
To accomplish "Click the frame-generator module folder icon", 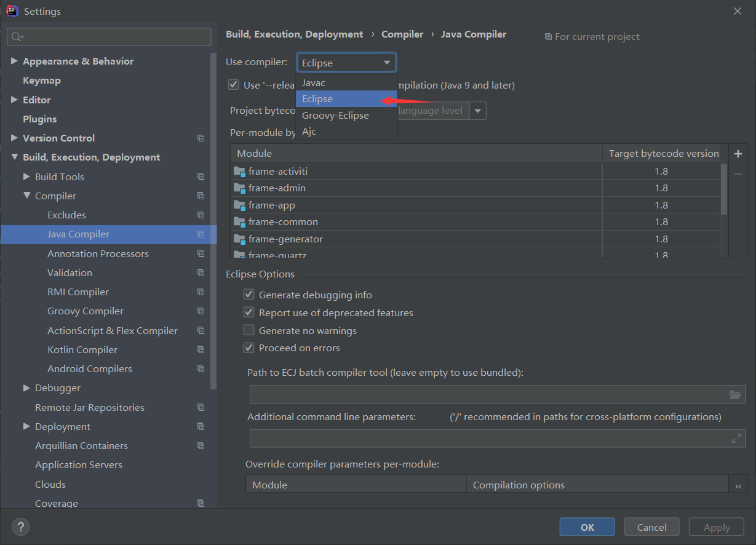I will tap(240, 239).
